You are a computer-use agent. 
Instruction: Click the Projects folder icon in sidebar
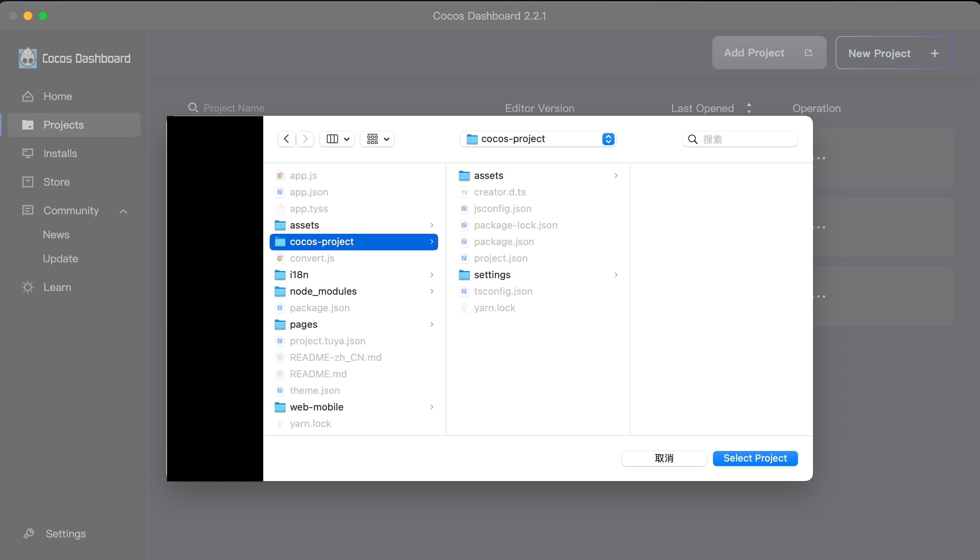(28, 125)
